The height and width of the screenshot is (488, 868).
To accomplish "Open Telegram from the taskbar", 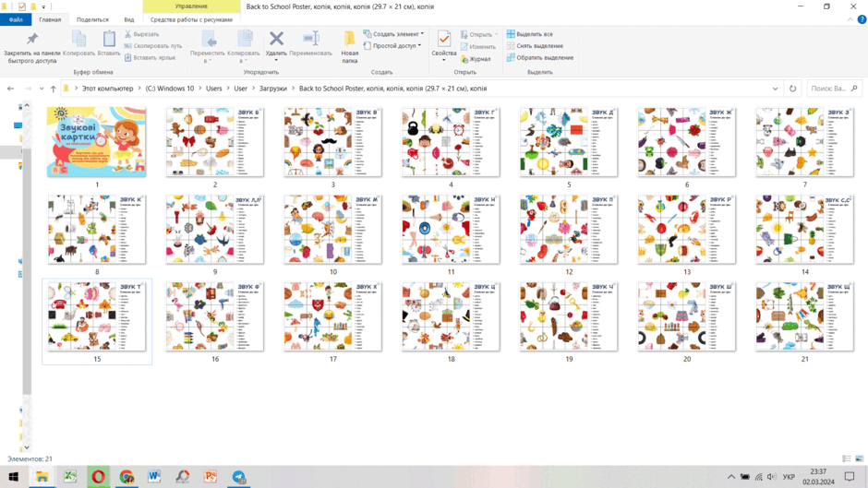I will 238,476.
